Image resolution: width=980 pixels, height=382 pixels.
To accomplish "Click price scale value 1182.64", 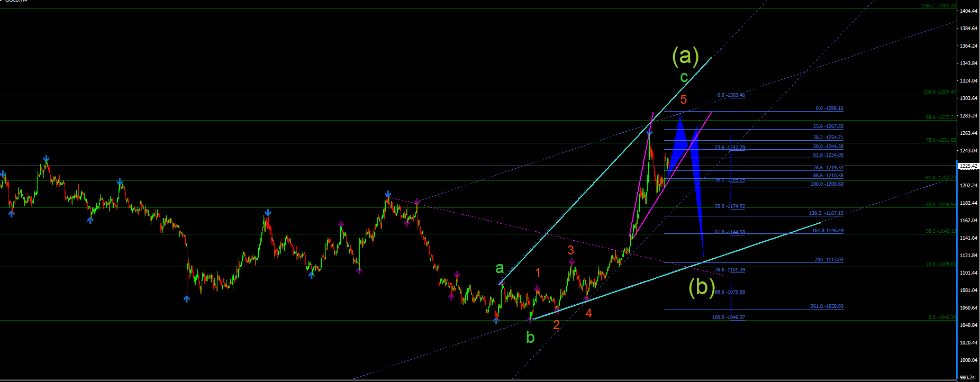I will coord(968,203).
